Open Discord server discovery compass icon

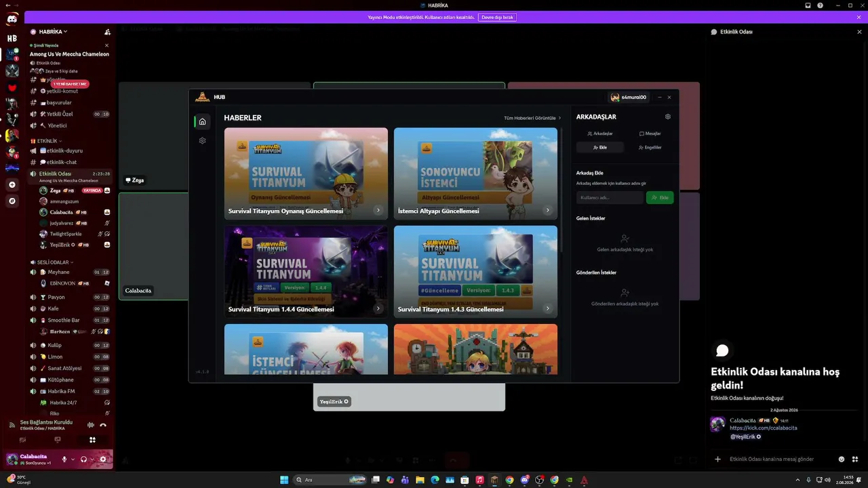[x=12, y=201]
